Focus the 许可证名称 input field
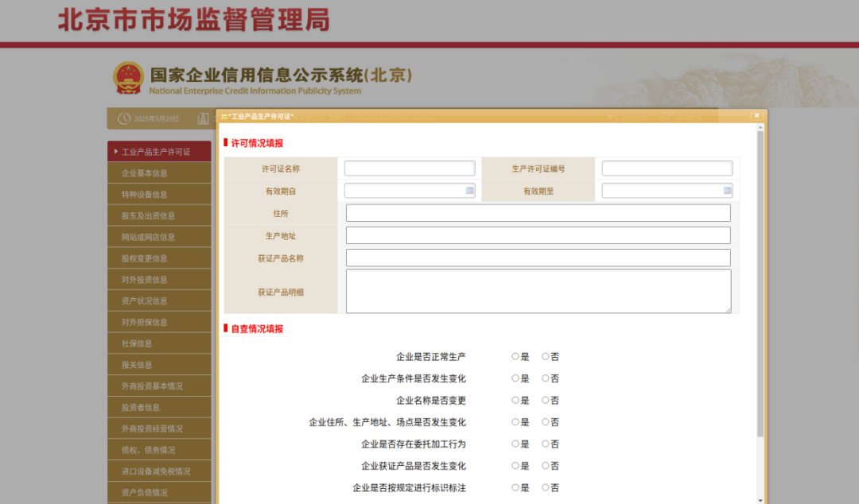The image size is (859, 504). [x=410, y=169]
